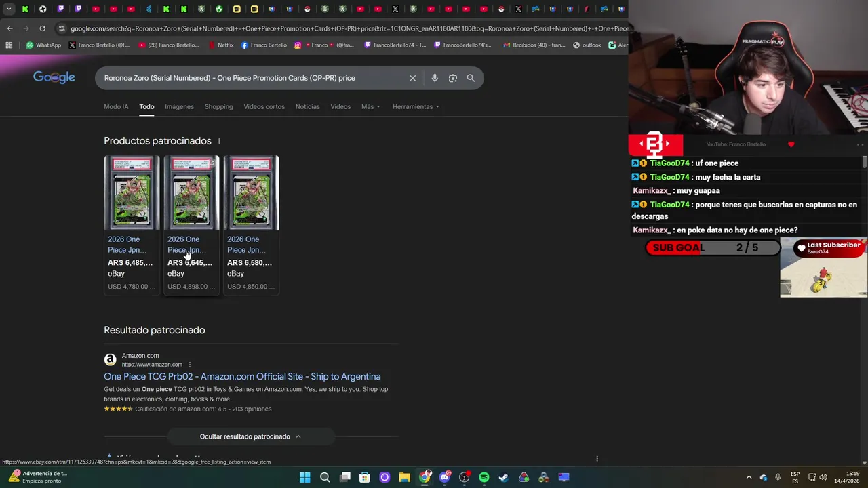Click the https://www.amazon.com URL text

pos(152,365)
